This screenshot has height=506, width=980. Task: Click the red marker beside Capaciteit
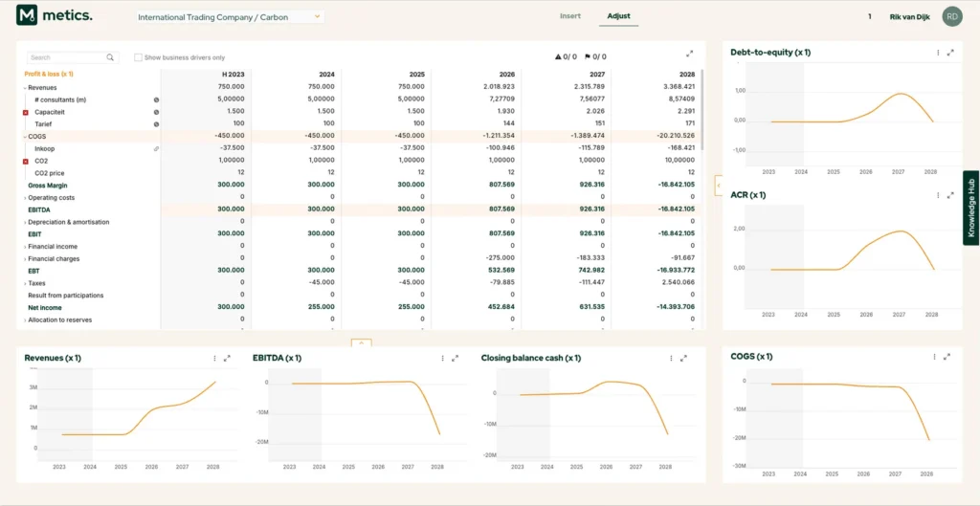[x=26, y=113]
